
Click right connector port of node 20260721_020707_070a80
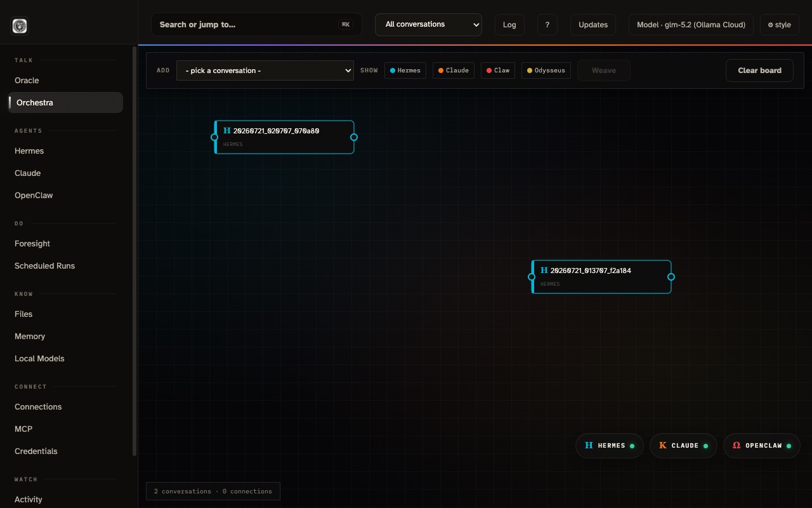pyautogui.click(x=354, y=137)
